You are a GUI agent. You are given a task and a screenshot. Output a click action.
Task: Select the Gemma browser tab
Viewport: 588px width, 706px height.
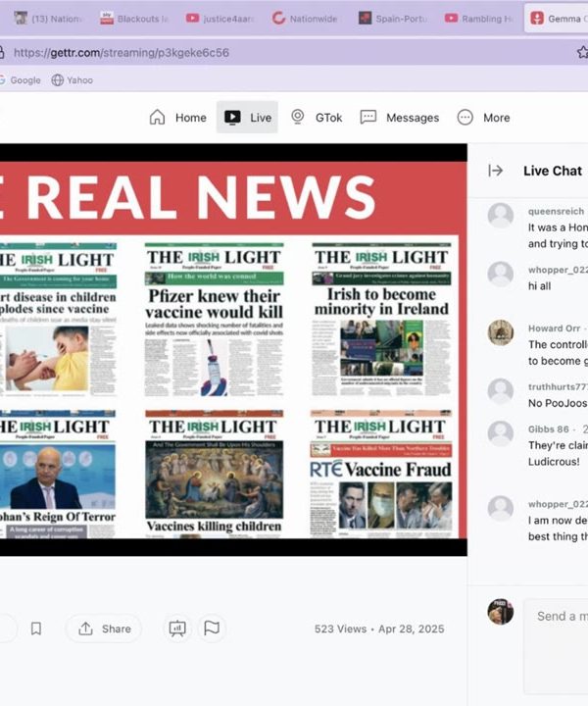click(x=557, y=19)
